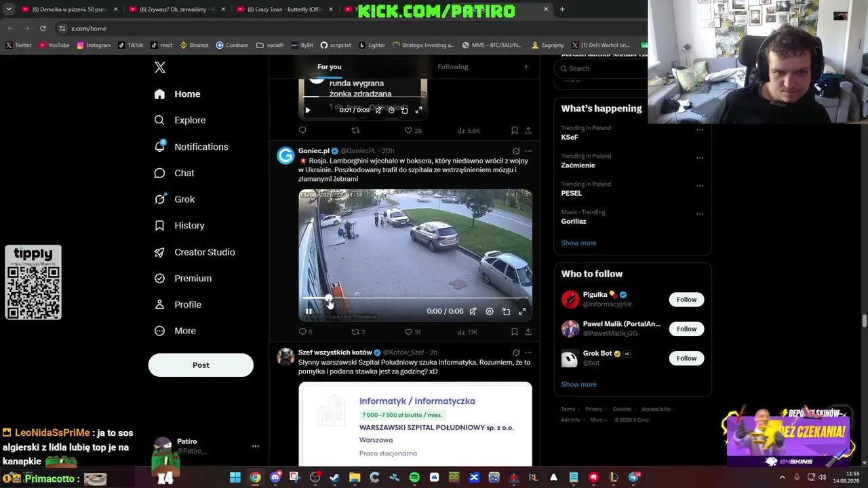The width and height of the screenshot is (868, 488).
Task: Open Spotify from the taskbar
Action: [x=414, y=478]
